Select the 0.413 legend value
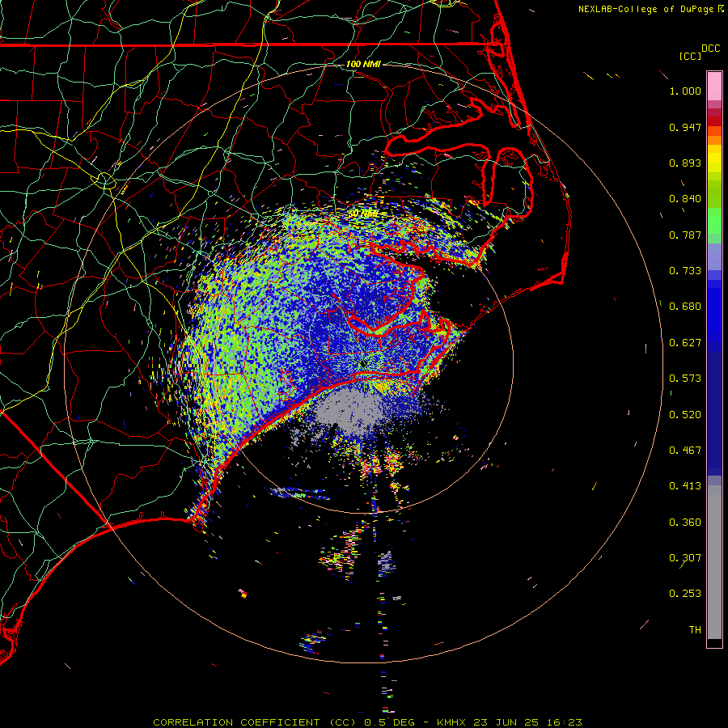The width and height of the screenshot is (728, 728). pyautogui.click(x=685, y=486)
